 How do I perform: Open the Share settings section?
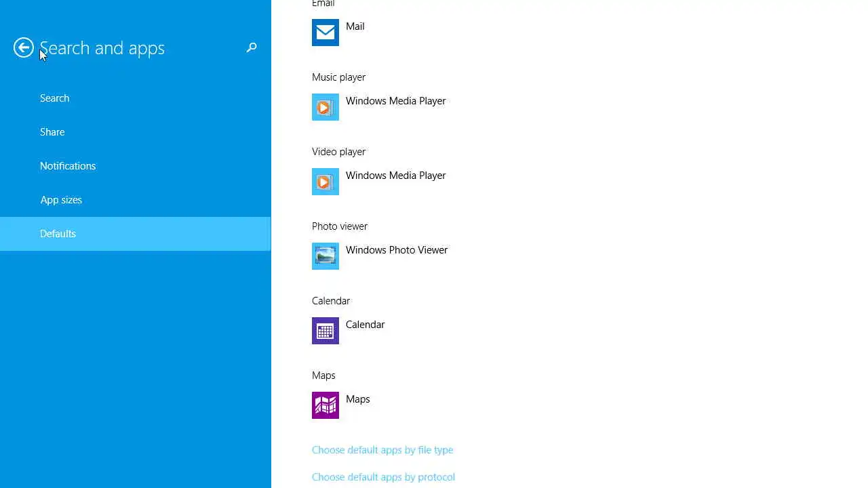[x=136, y=132]
